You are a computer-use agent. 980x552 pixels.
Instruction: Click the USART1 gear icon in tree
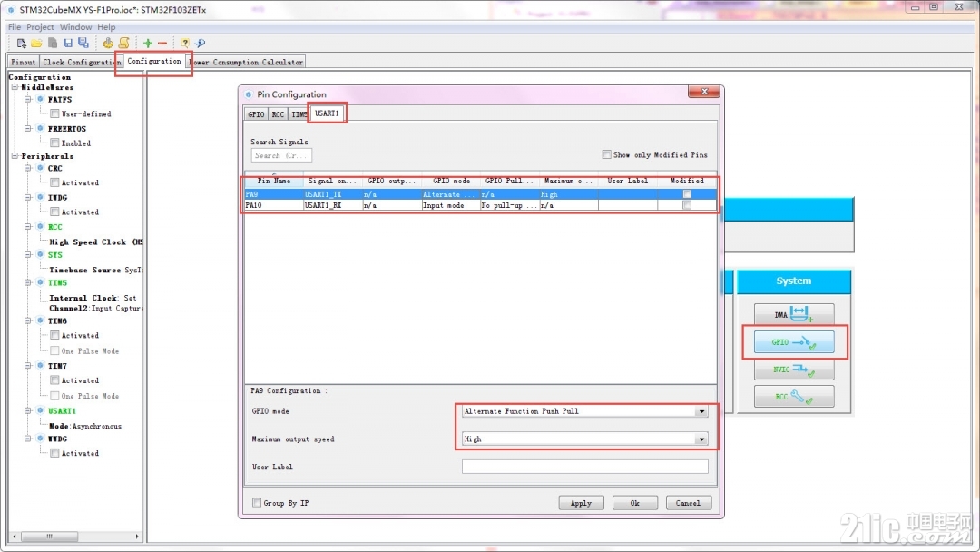click(41, 410)
